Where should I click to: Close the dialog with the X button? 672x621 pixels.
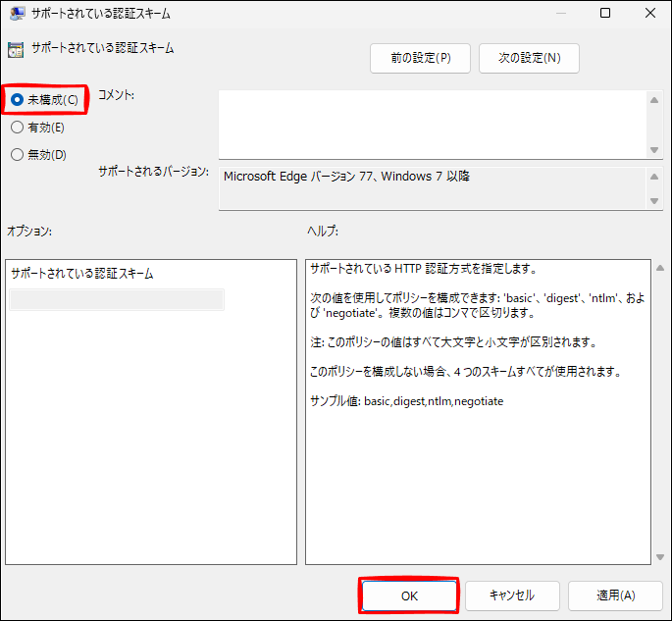pos(649,14)
